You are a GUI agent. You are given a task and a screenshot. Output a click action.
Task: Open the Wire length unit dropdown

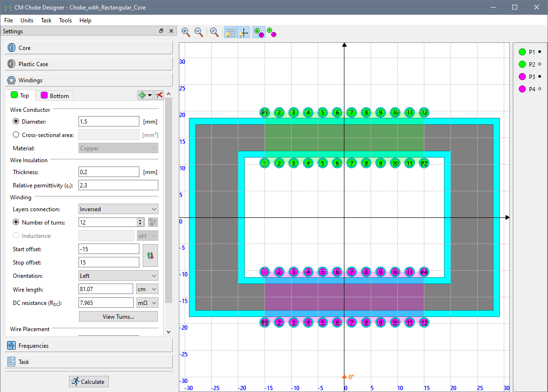coord(147,289)
